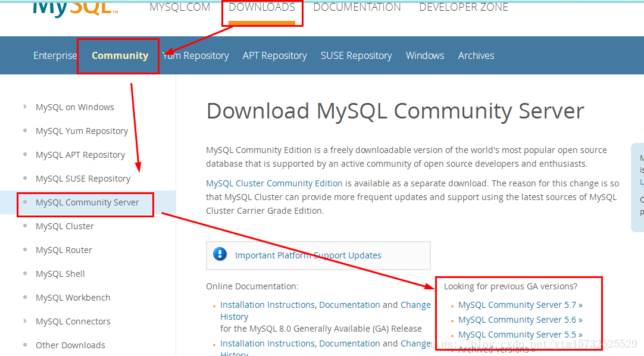Click the Download MySQL Community Server heading
Viewport: 644px width, 356px height.
(x=395, y=111)
